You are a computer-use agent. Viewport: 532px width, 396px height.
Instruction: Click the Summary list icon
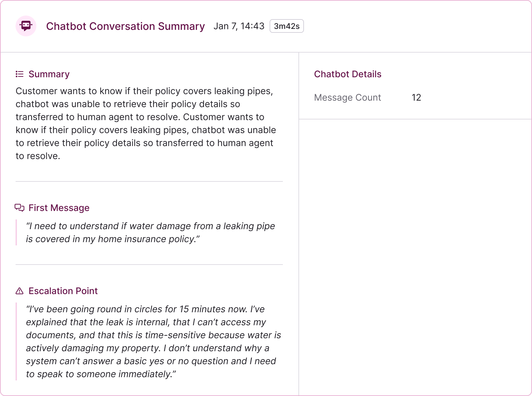[x=19, y=74]
